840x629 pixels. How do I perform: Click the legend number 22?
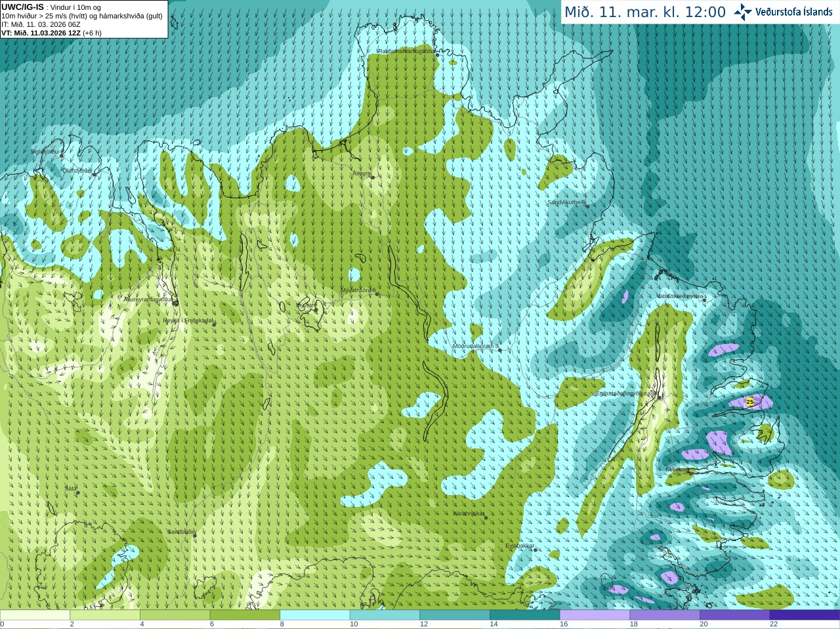coord(774,624)
